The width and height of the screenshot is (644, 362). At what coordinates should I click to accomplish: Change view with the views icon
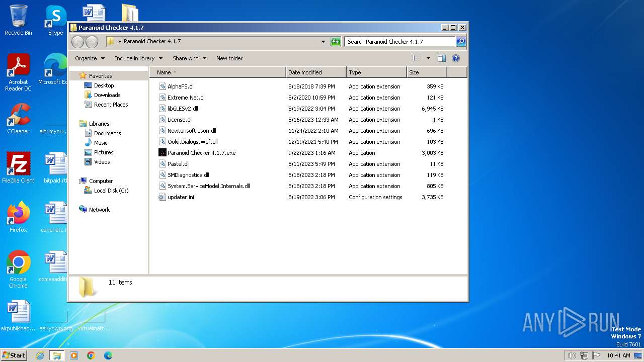pos(416,58)
